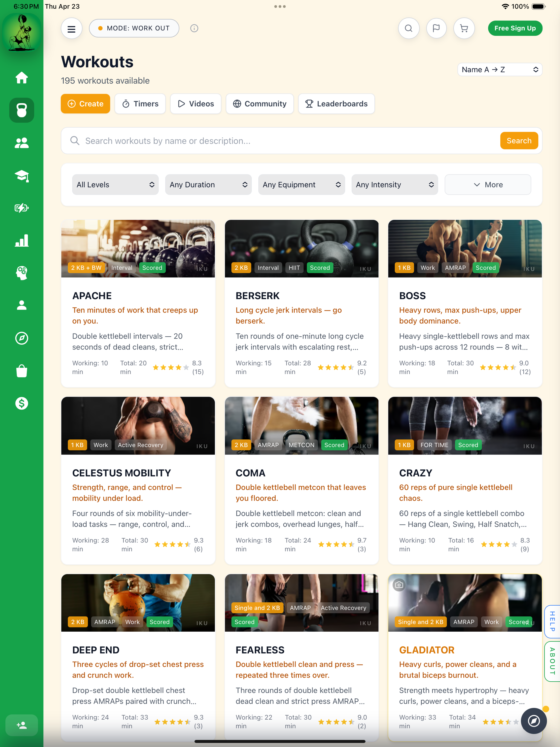Open the APACHE workout title
Screen dimensions: 560x747
(92, 296)
